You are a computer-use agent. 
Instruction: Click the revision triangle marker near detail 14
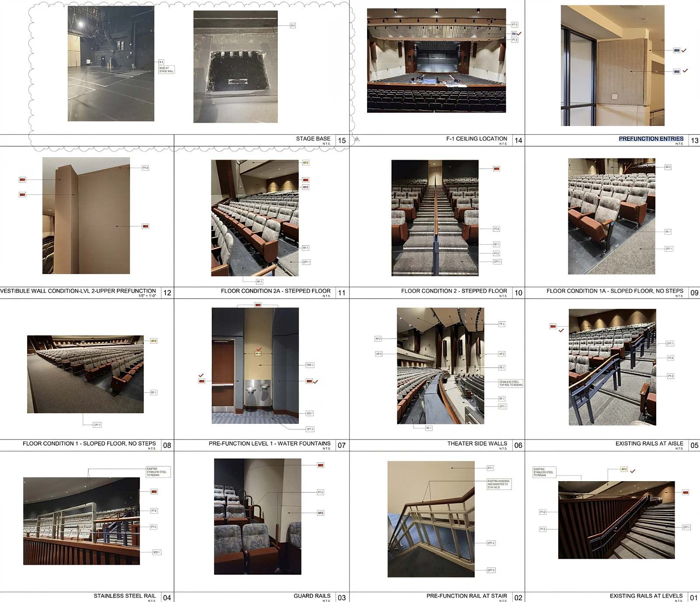click(357, 139)
